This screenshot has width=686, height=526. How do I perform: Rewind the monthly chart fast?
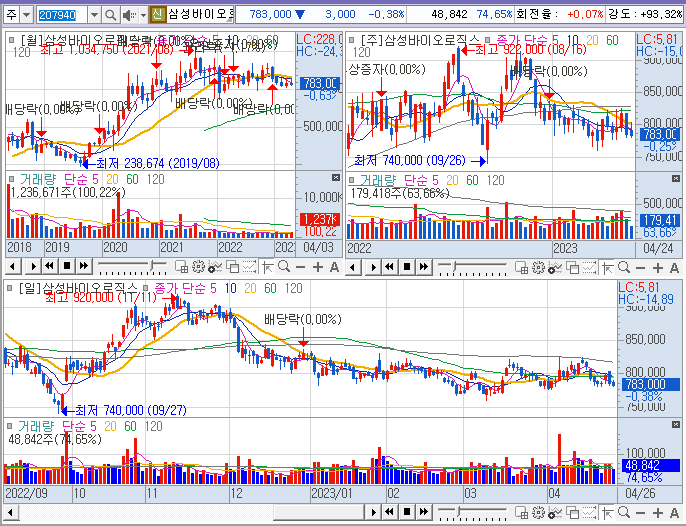(50, 266)
